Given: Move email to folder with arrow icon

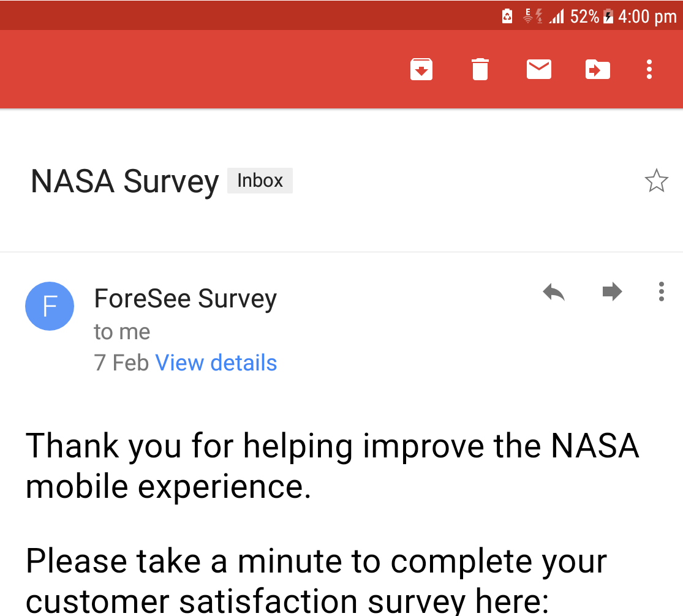Looking at the screenshot, I should pyautogui.click(x=598, y=70).
